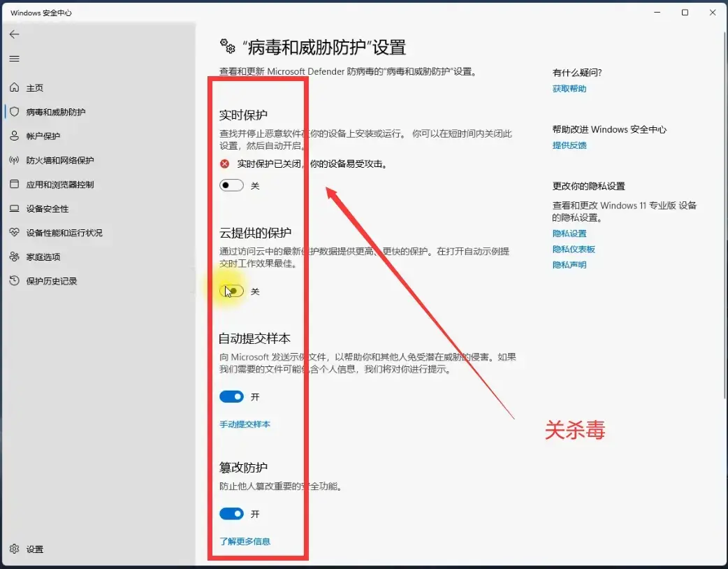728x569 pixels.
Task: Select the window icon for 应用和浏览器控制
Action: [x=15, y=184]
